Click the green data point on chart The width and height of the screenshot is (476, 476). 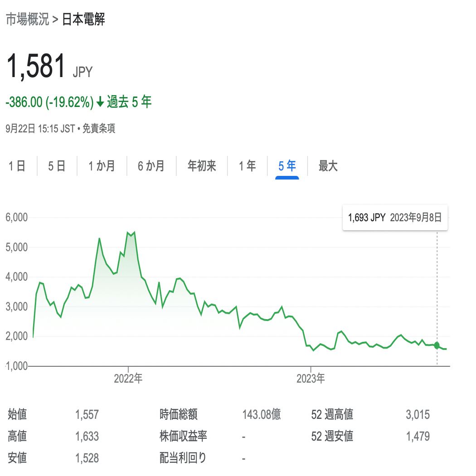[x=437, y=345]
